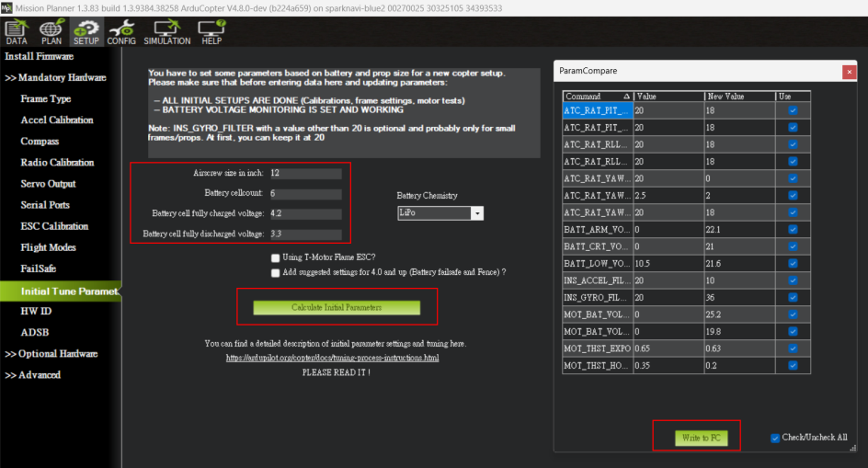Open the Battery Chemistry dropdown
The height and width of the screenshot is (468, 868).
point(476,213)
